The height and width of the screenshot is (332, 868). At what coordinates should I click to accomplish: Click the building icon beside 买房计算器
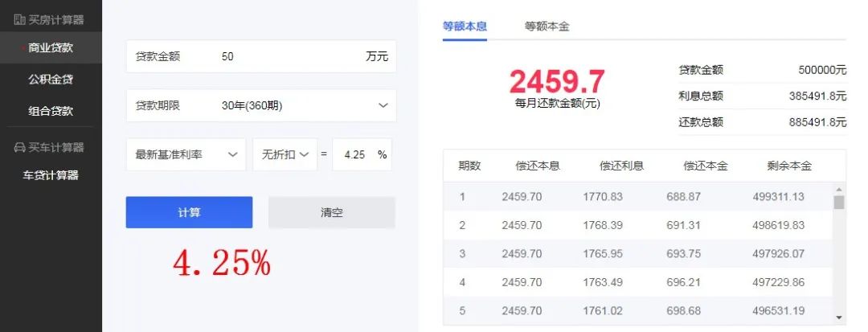tap(19, 19)
